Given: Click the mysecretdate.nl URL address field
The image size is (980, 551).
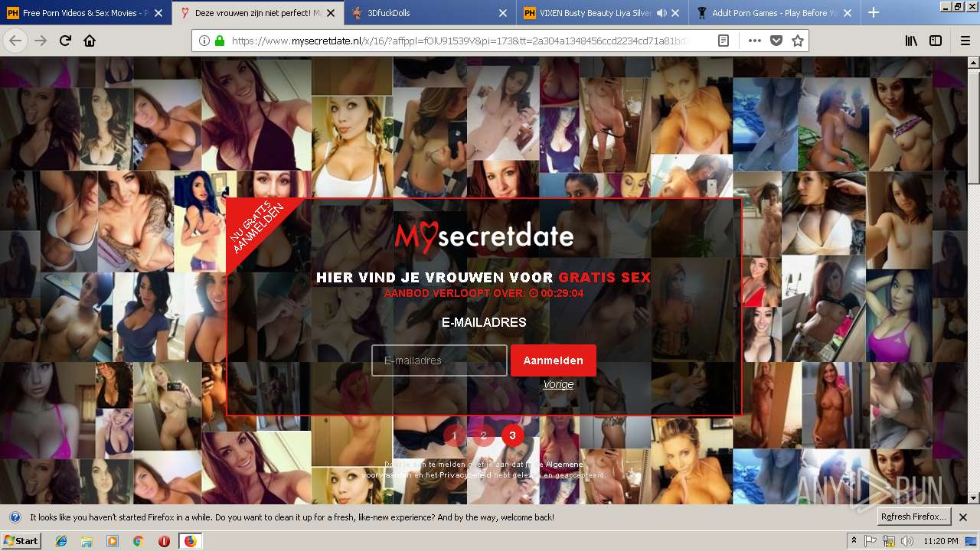Looking at the screenshot, I should 459,41.
